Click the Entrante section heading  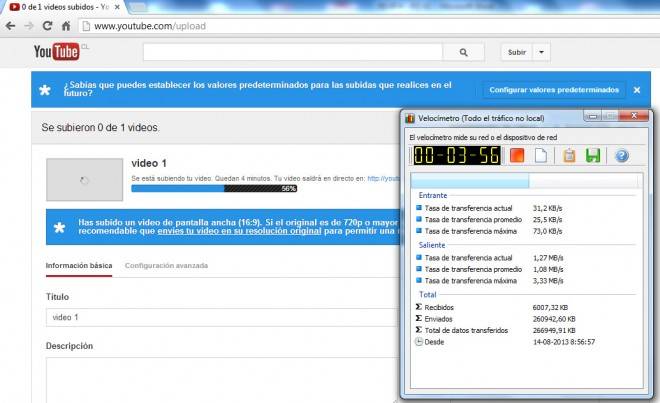(x=433, y=195)
